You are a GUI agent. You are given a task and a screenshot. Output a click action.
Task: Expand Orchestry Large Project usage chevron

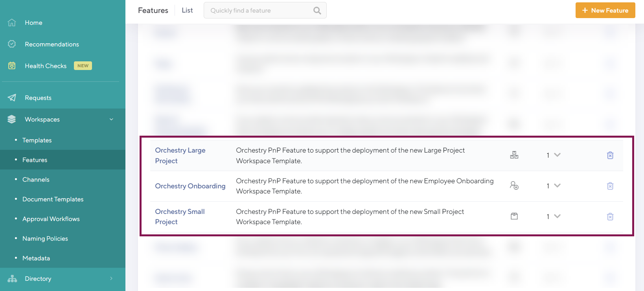557,155
